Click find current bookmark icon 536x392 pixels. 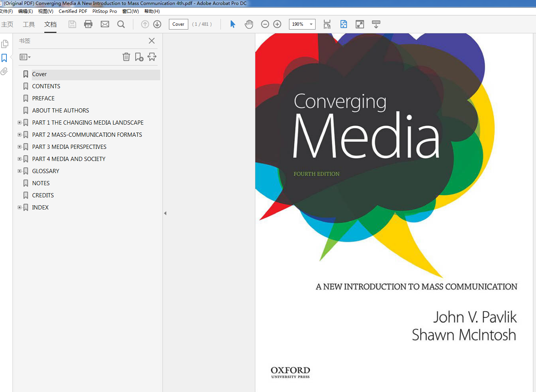pos(152,57)
